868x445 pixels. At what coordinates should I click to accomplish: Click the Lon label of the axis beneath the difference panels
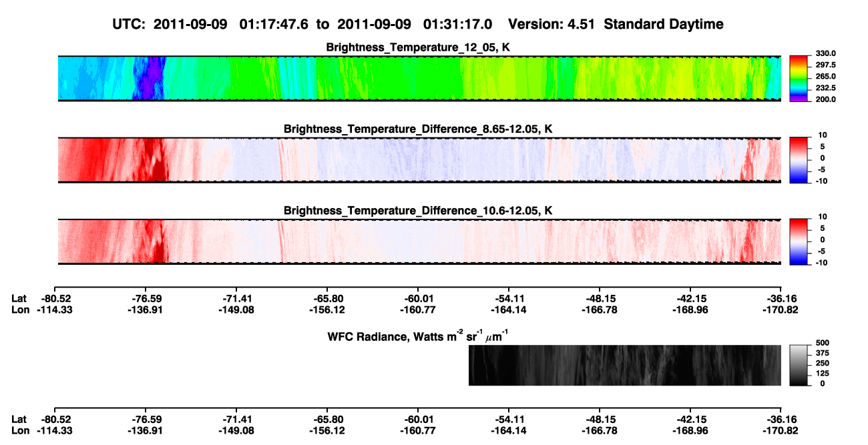20,310
